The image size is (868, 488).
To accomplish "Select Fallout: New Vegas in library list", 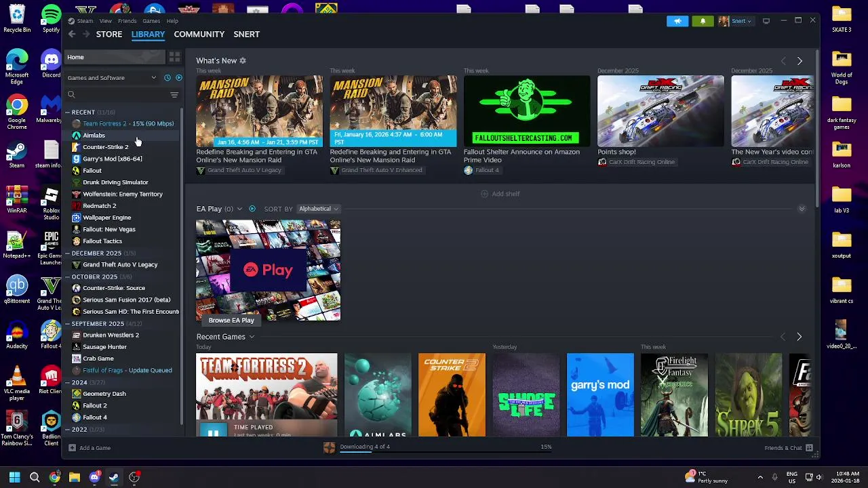I will click(108, 229).
